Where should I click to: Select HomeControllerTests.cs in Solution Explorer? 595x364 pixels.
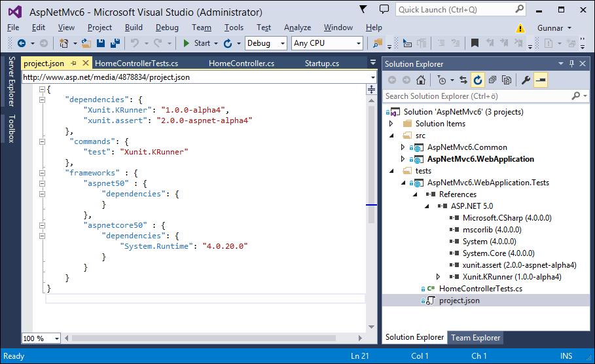[x=480, y=289]
